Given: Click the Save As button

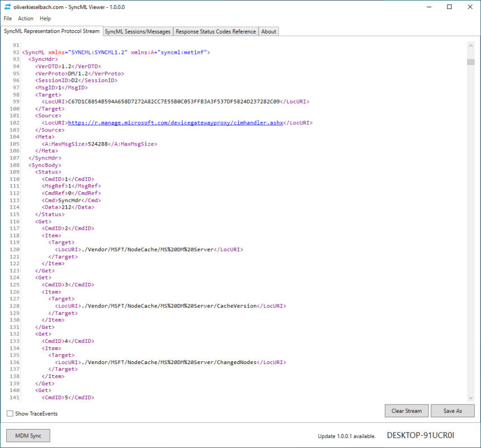Looking at the screenshot, I should tap(453, 411).
